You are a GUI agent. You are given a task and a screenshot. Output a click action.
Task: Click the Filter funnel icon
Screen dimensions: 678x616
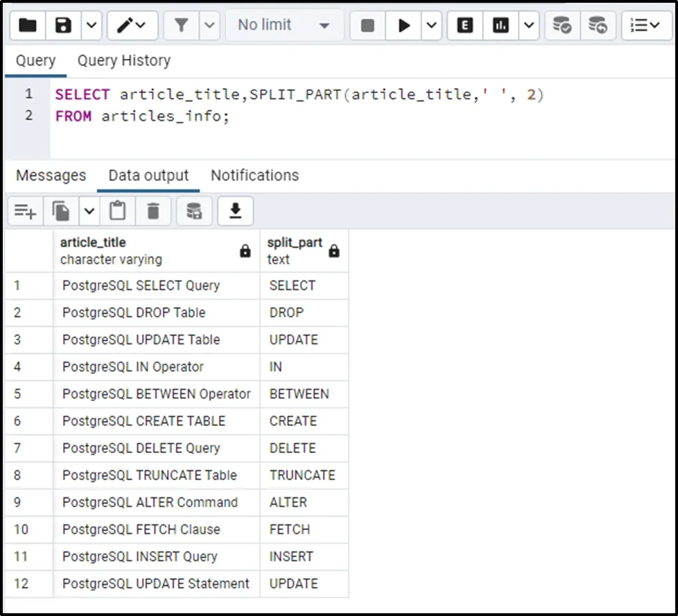click(x=182, y=26)
